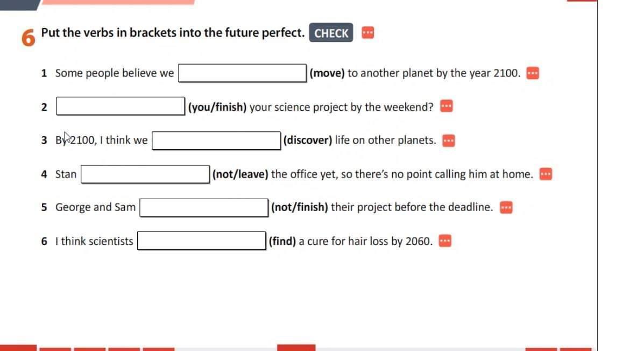This screenshot has height=351, width=644.
Task: Focus the answer box before '(move)'
Action: (x=243, y=73)
